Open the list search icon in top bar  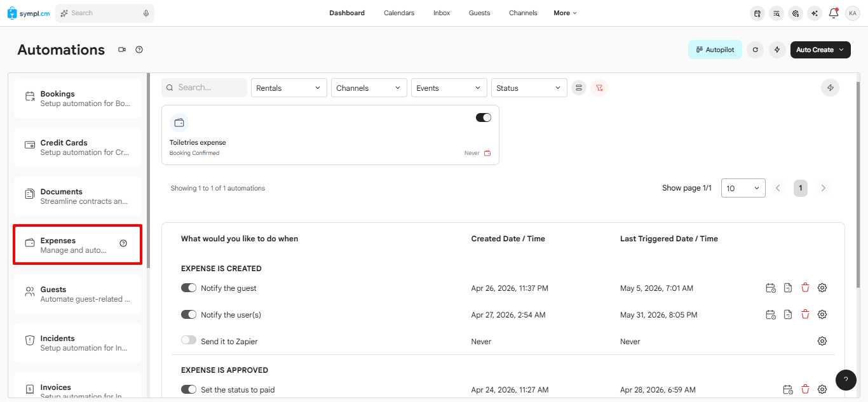point(776,13)
